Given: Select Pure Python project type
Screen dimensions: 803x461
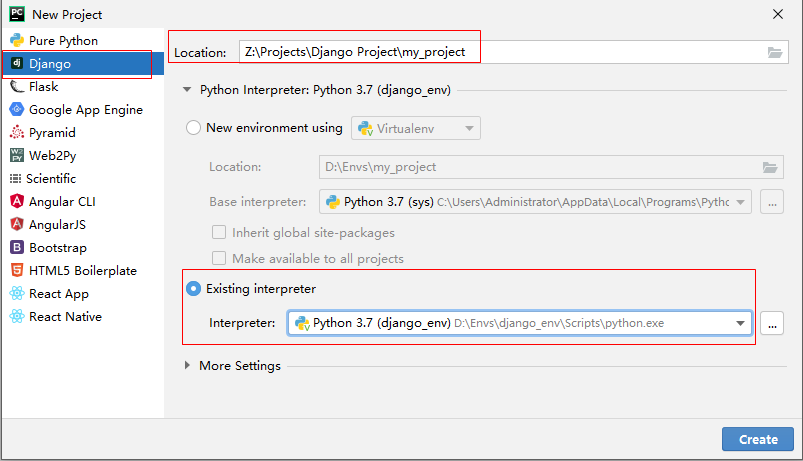Looking at the screenshot, I should tap(82, 40).
